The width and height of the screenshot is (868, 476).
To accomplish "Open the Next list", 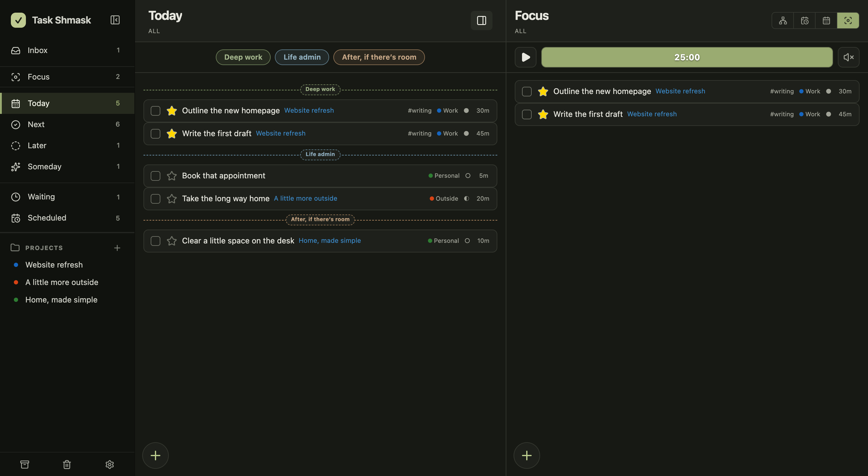I will tap(68, 124).
